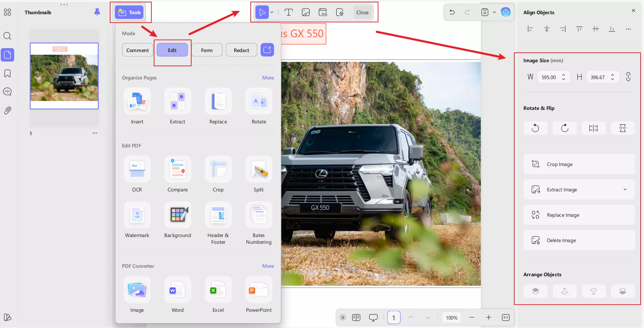Screen dimensions: 644x328
Task: Open the Attachments panel
Action: 7,111
